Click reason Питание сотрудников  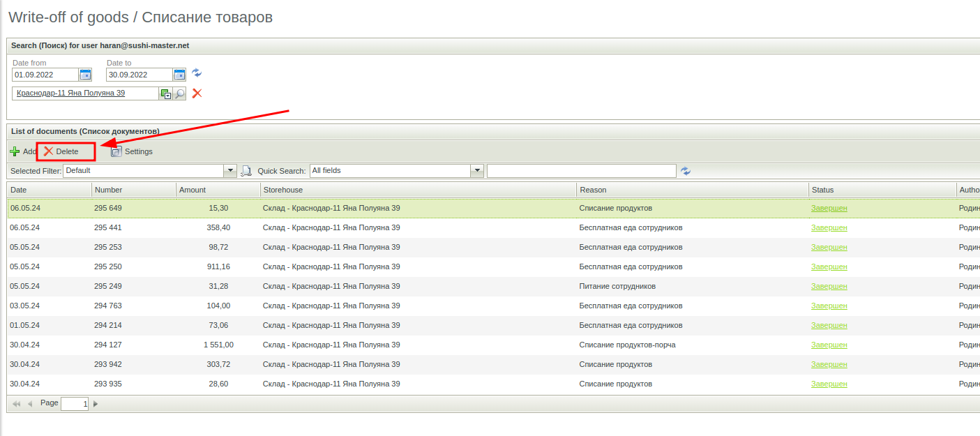tap(617, 286)
